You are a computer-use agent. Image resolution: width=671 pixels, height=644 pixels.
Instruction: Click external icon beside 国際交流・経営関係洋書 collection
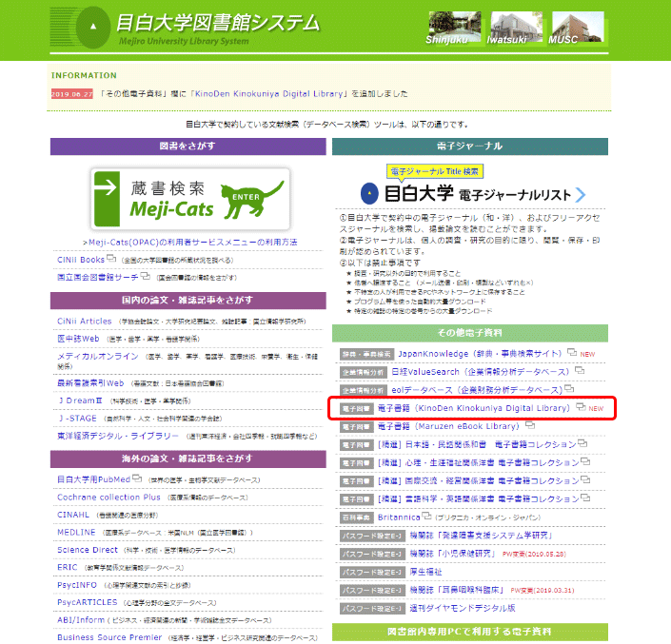tap(585, 478)
